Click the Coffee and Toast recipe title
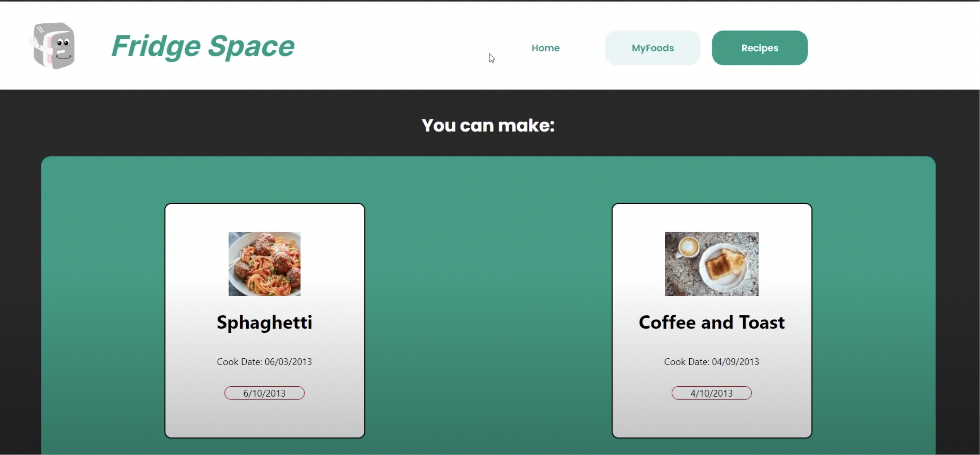The width and height of the screenshot is (980, 455). pos(711,323)
